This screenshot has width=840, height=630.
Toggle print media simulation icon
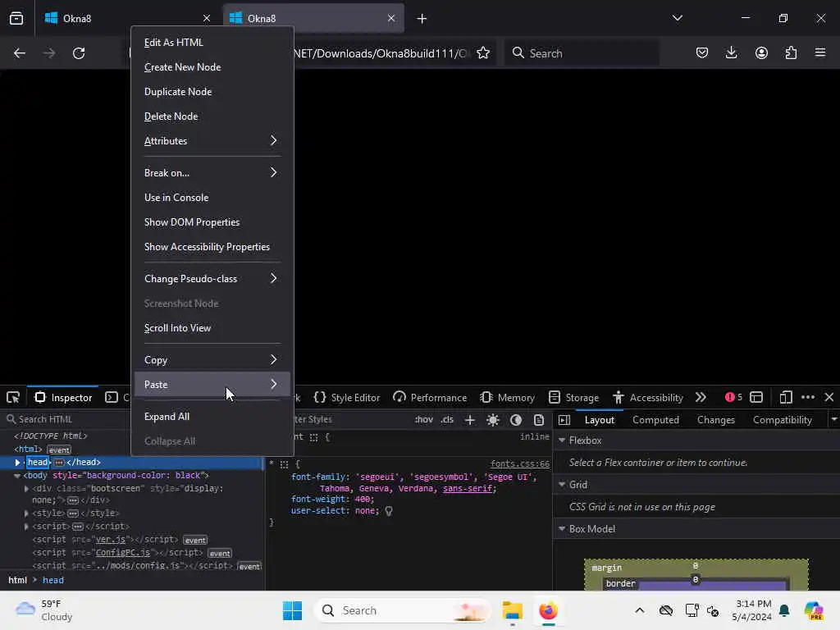click(x=539, y=420)
